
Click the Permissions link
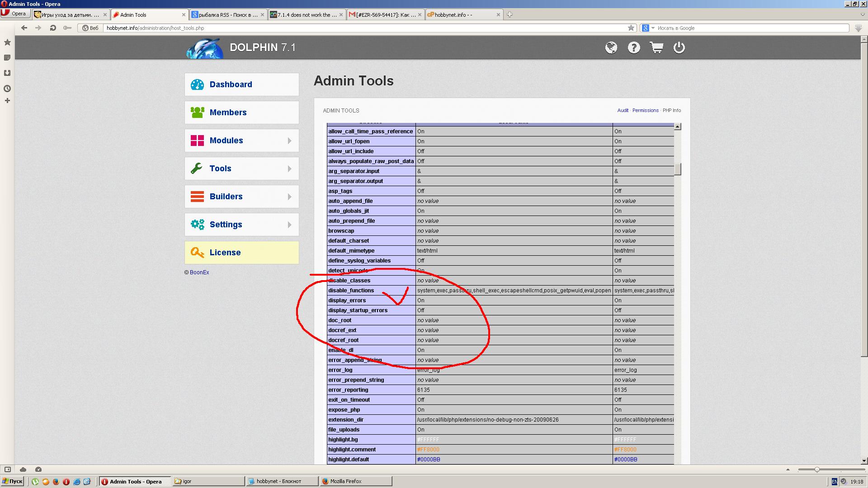pyautogui.click(x=645, y=110)
